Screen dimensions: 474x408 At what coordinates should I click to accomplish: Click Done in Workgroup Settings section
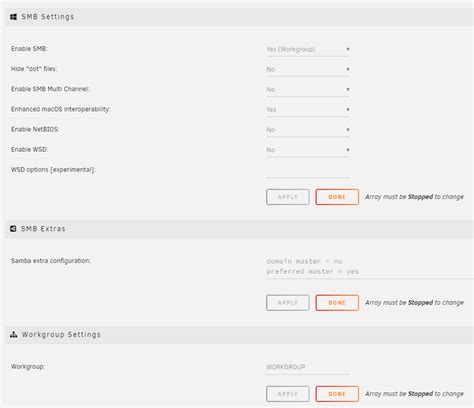pos(337,394)
